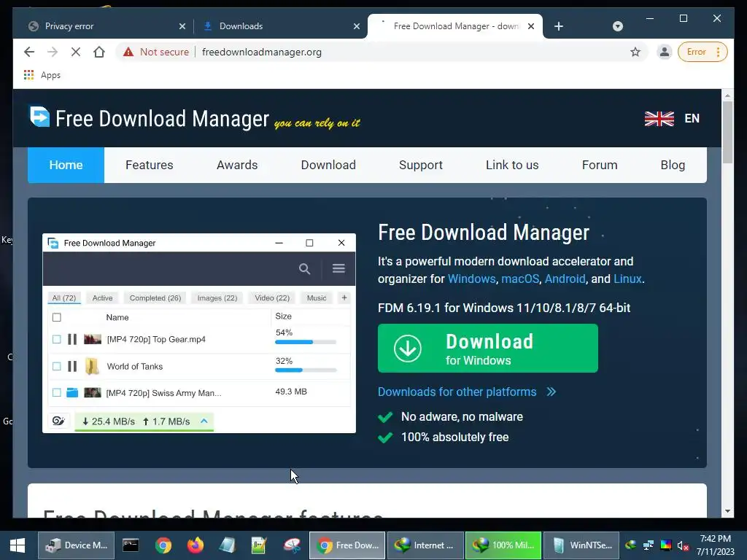Follow the Android platform link
This screenshot has width=747, height=560.
point(565,279)
